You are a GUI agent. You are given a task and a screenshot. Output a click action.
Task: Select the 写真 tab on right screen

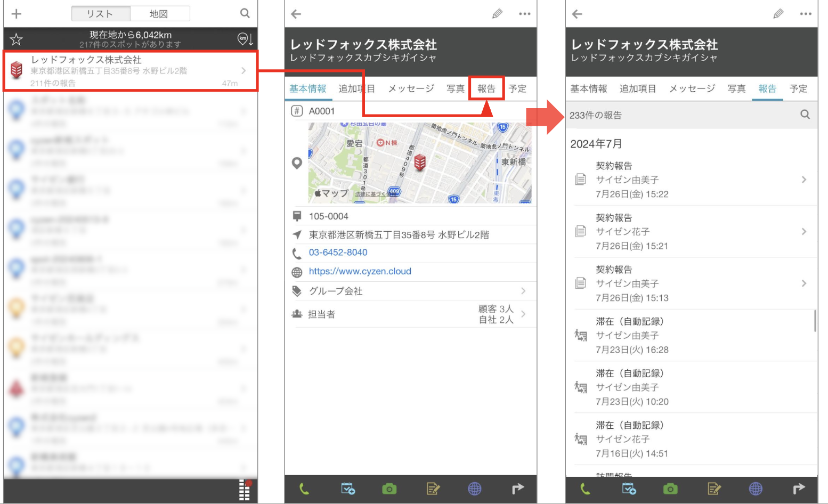[737, 88]
